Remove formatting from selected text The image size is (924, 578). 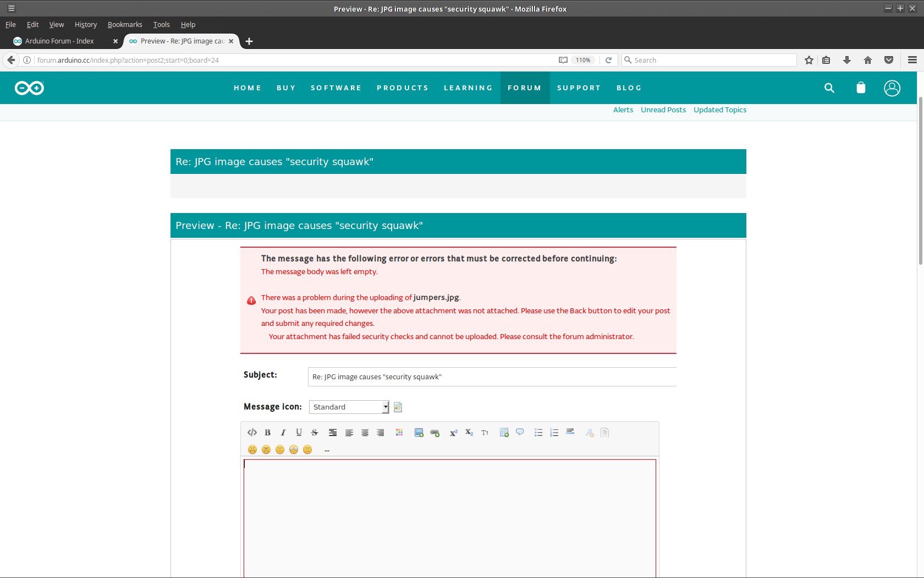click(590, 433)
